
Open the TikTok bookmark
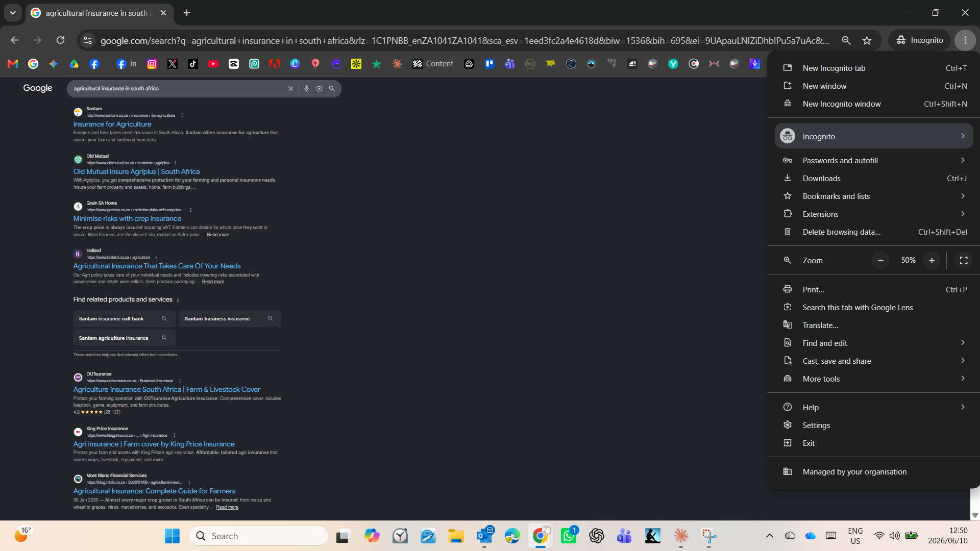click(193, 64)
